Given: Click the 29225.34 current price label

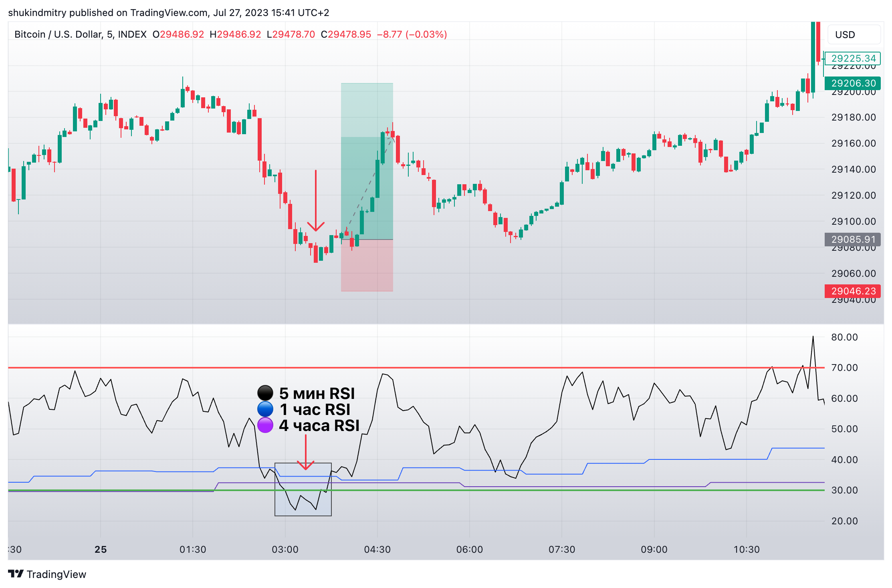Looking at the screenshot, I should [853, 58].
